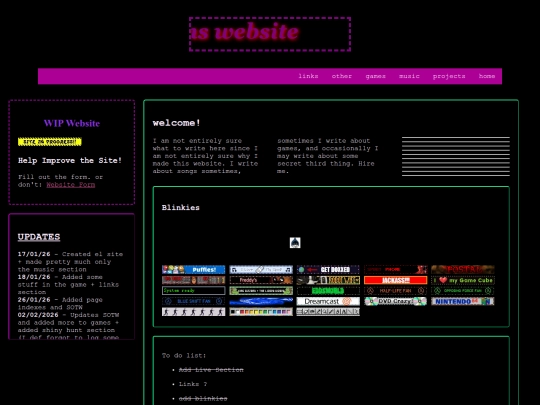The width and height of the screenshot is (540, 405).
Task: Navigate to the home page
Action: pyautogui.click(x=487, y=76)
